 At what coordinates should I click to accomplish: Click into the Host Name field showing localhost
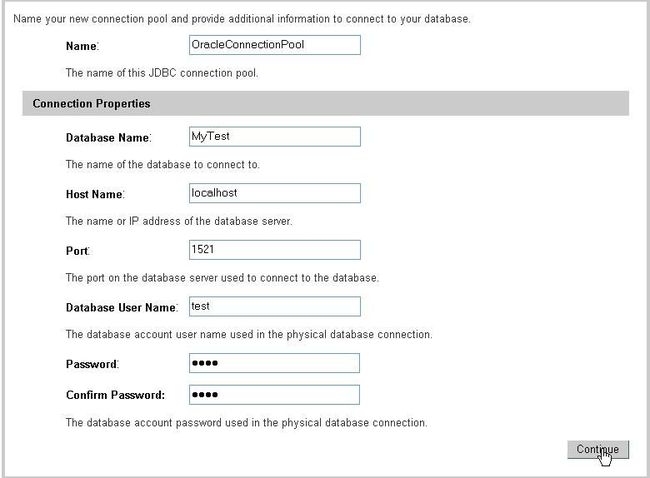pos(275,193)
